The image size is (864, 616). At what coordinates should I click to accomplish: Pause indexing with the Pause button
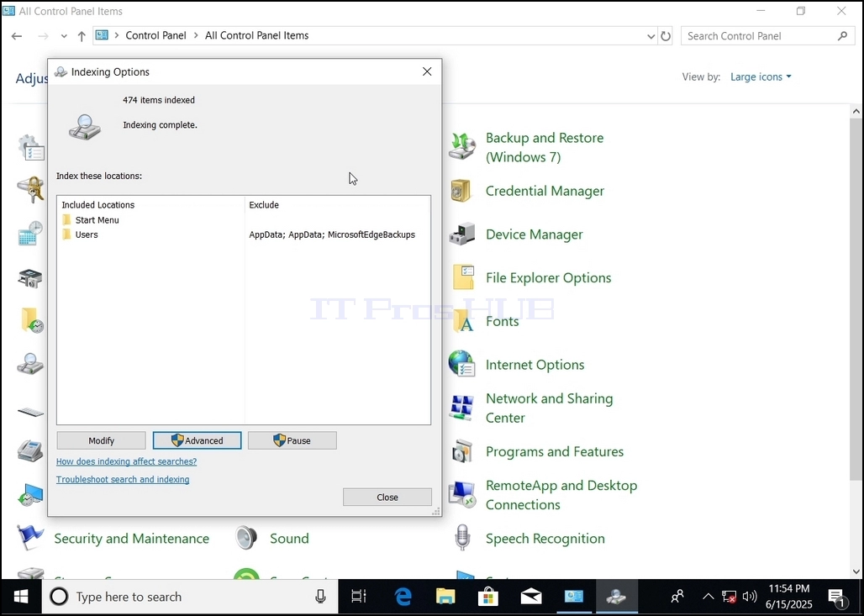292,440
